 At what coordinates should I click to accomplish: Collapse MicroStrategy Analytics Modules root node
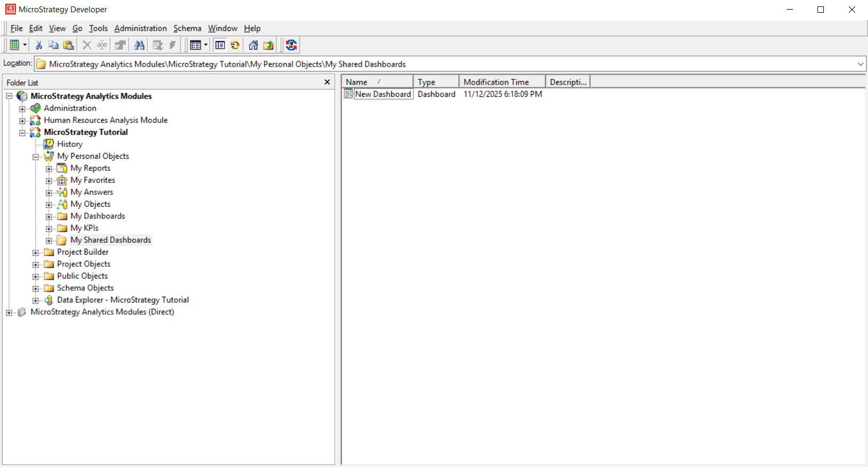(x=9, y=96)
